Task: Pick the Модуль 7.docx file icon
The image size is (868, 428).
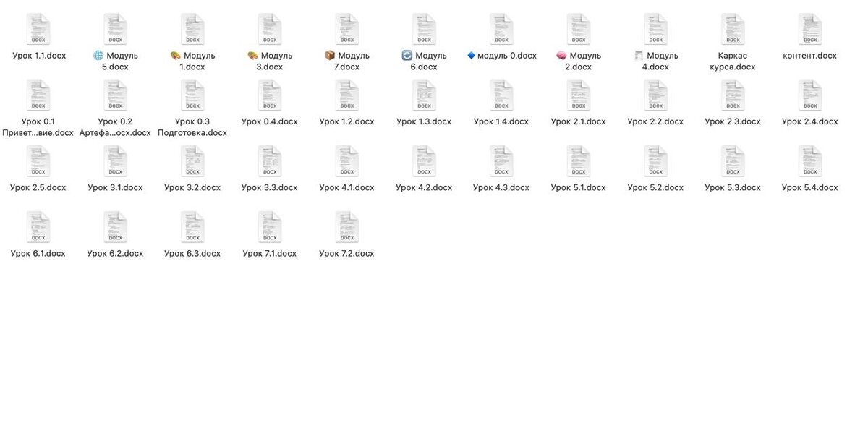Action: (x=347, y=29)
